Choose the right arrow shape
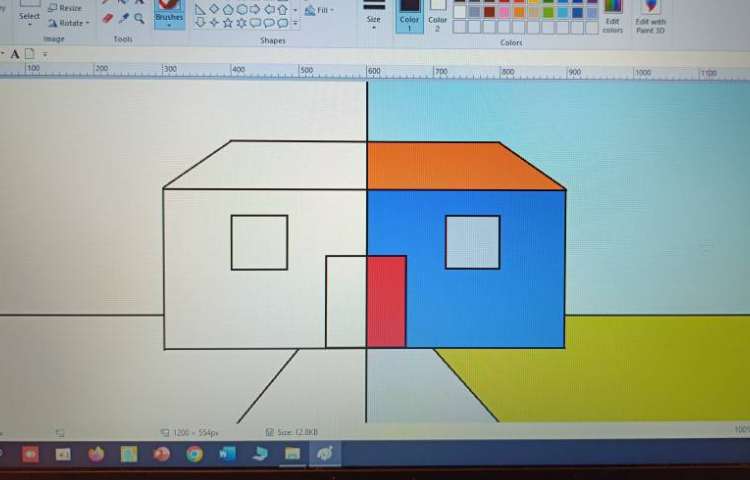The height and width of the screenshot is (480, 750). [255, 9]
